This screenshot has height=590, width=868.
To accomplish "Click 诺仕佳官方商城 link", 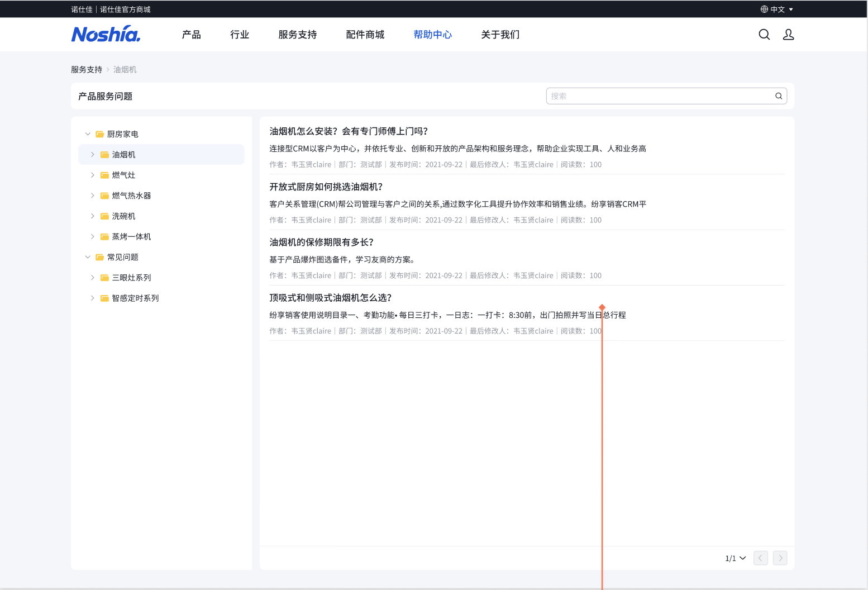I will click(125, 9).
